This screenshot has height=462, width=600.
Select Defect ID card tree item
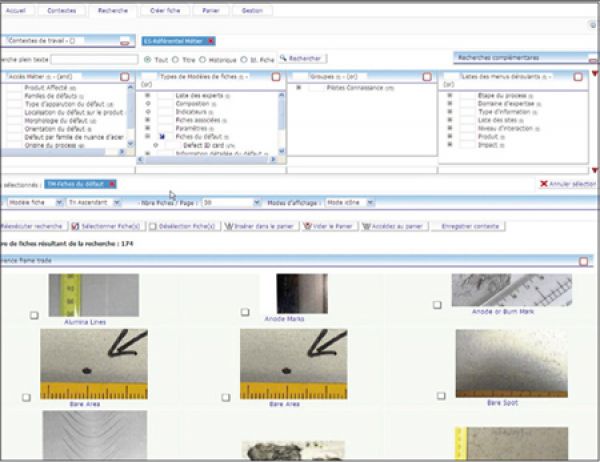(x=209, y=145)
